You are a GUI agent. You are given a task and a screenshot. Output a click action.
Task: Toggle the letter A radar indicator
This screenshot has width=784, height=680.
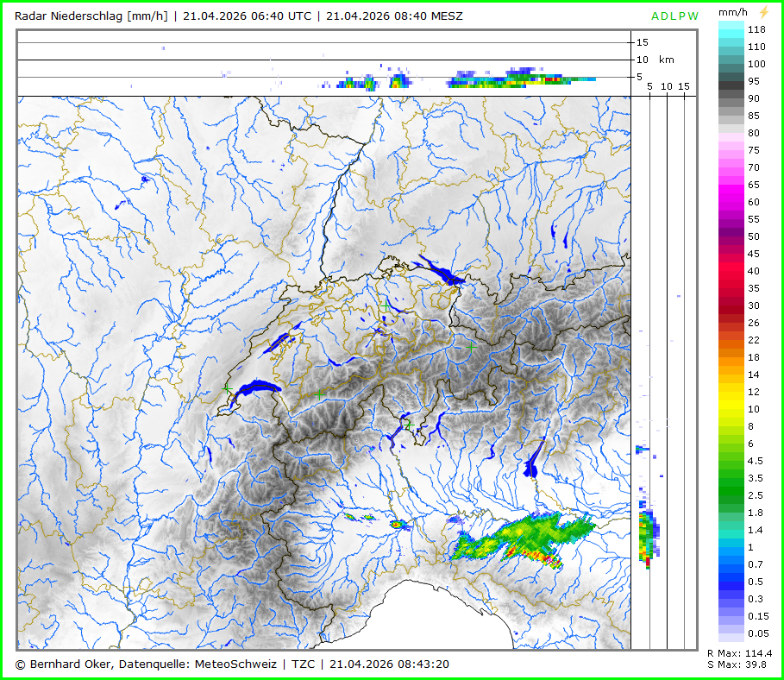point(655,16)
